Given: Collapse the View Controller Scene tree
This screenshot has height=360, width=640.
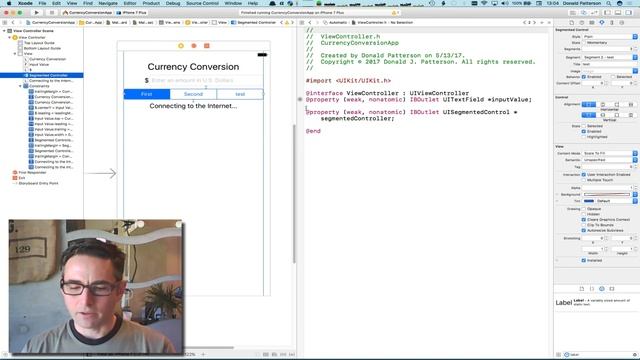Looking at the screenshot, I should click(4, 31).
